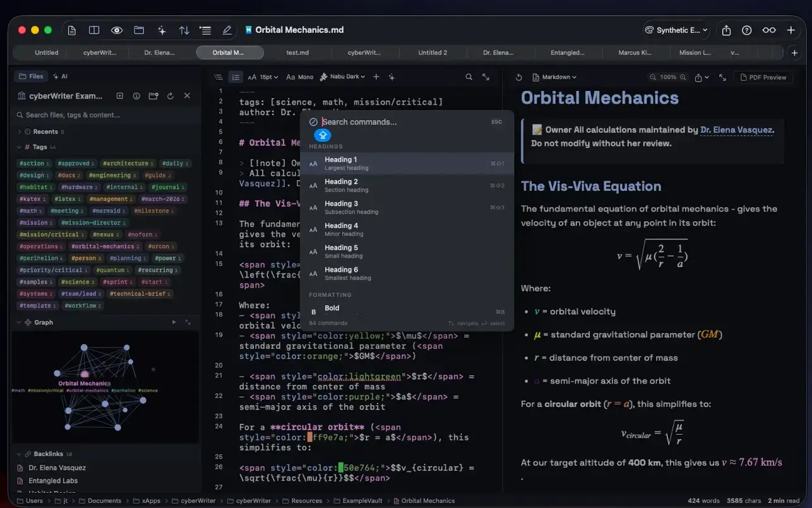Click the refresh vault icon
The image size is (812, 508).
pos(170,96)
